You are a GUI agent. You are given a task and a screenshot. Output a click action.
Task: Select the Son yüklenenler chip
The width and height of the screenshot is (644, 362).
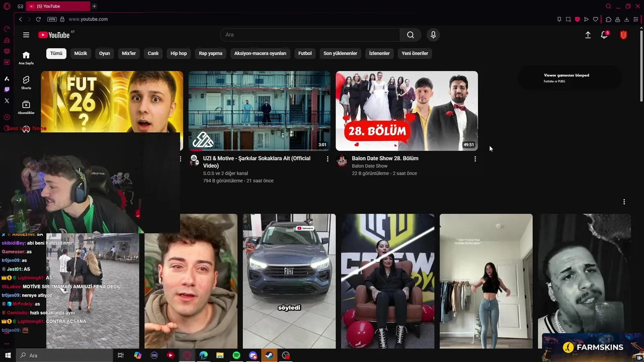[340, 53]
